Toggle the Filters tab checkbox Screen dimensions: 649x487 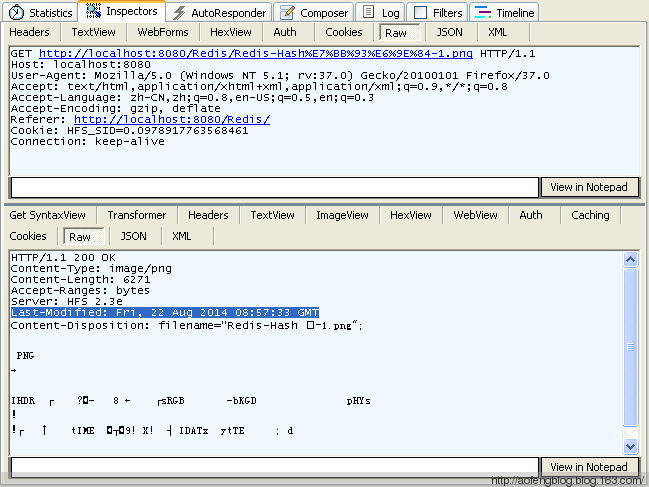[x=420, y=13]
